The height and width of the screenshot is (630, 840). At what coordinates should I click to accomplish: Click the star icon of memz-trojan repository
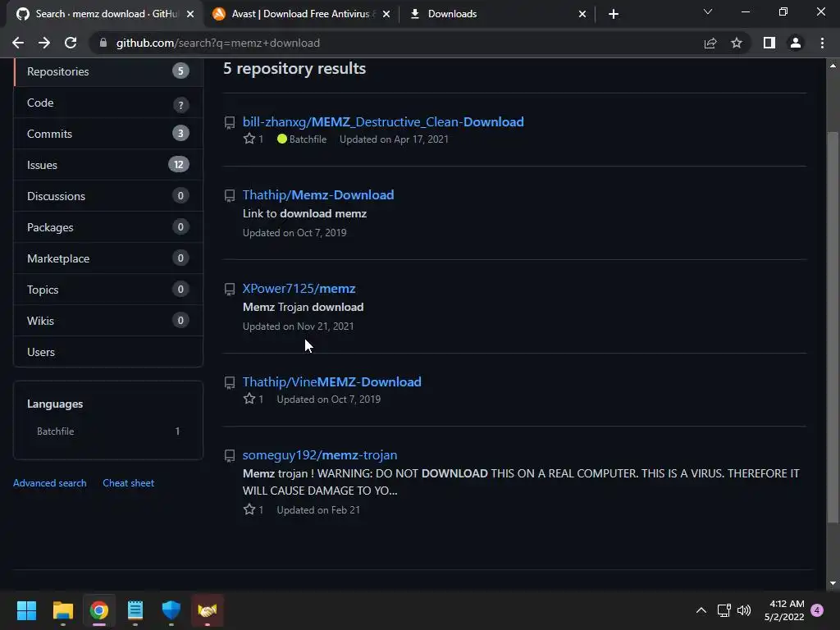coord(249,509)
